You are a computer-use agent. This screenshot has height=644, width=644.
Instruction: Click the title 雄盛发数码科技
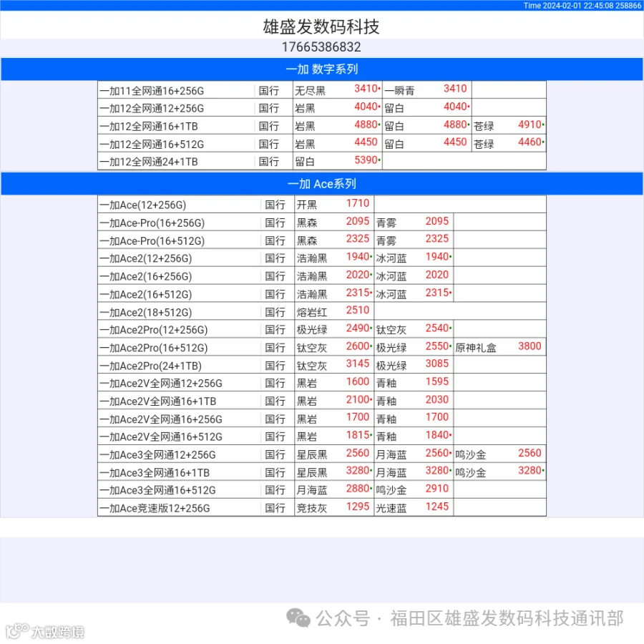point(321,26)
